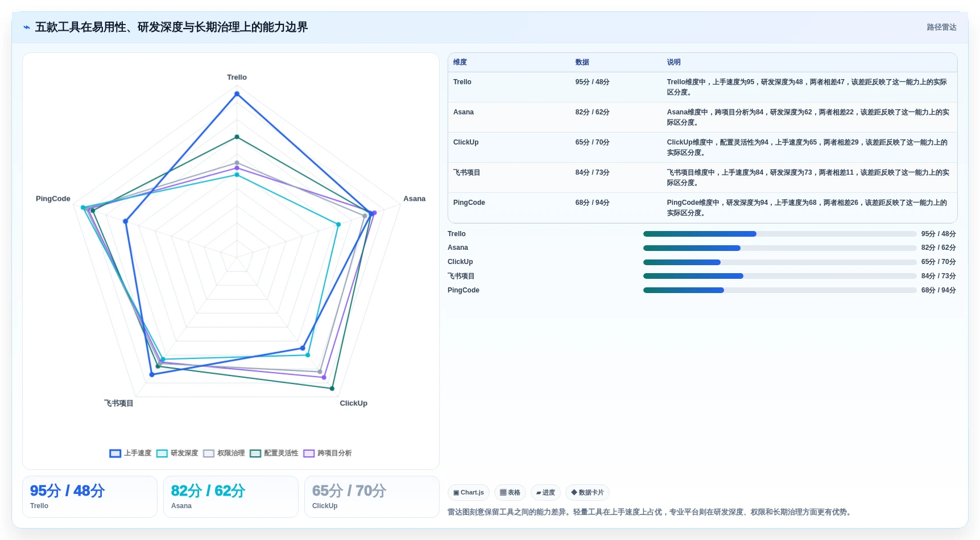Click the 数据卡片 tag chip
Image resolution: width=980 pixels, height=540 pixels.
pyautogui.click(x=588, y=493)
